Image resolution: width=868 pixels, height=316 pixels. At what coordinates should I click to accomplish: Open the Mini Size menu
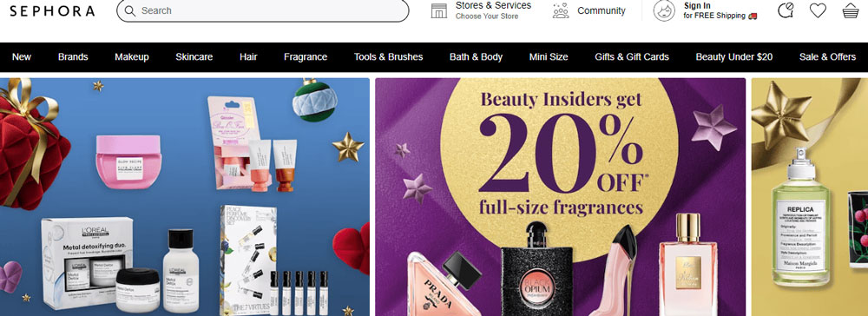click(x=549, y=57)
